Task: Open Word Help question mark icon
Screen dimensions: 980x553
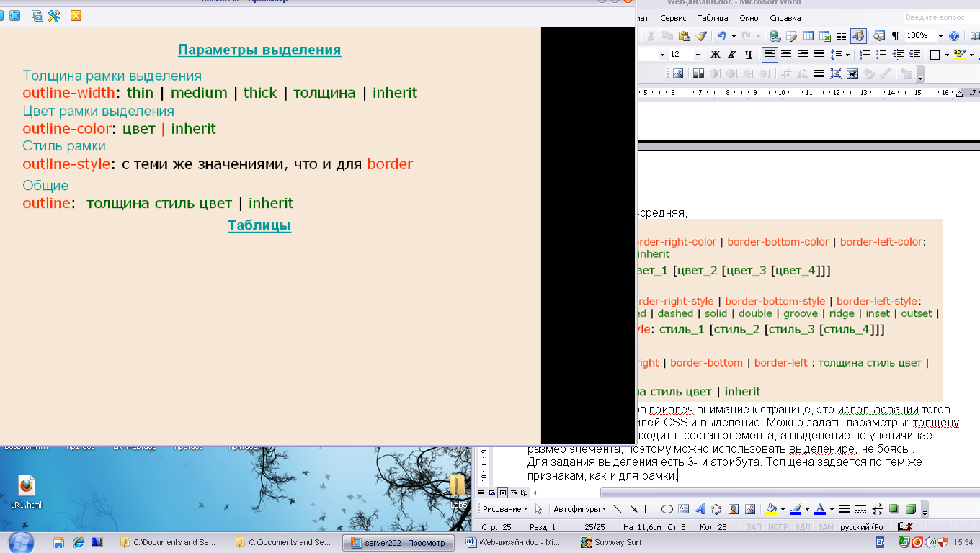Action: tap(954, 36)
